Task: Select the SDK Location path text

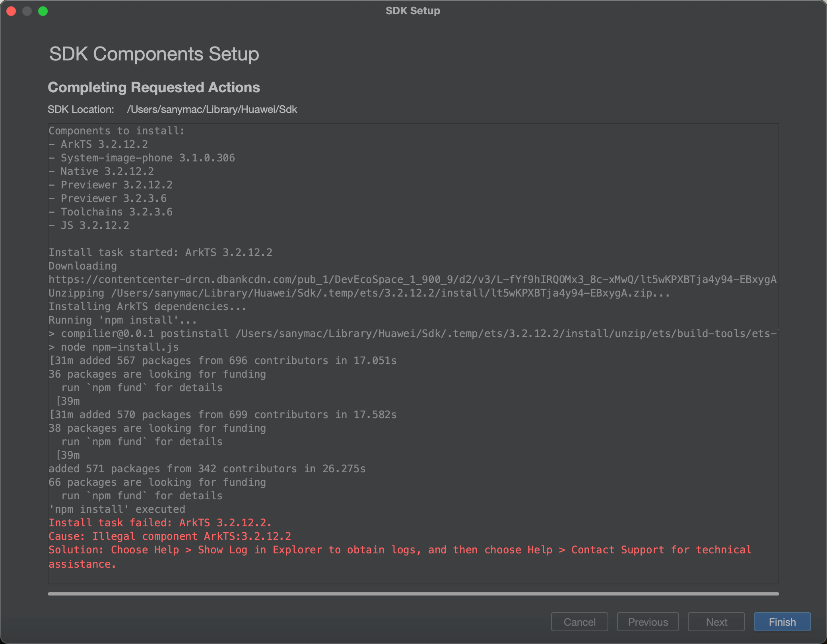Action: point(212,109)
